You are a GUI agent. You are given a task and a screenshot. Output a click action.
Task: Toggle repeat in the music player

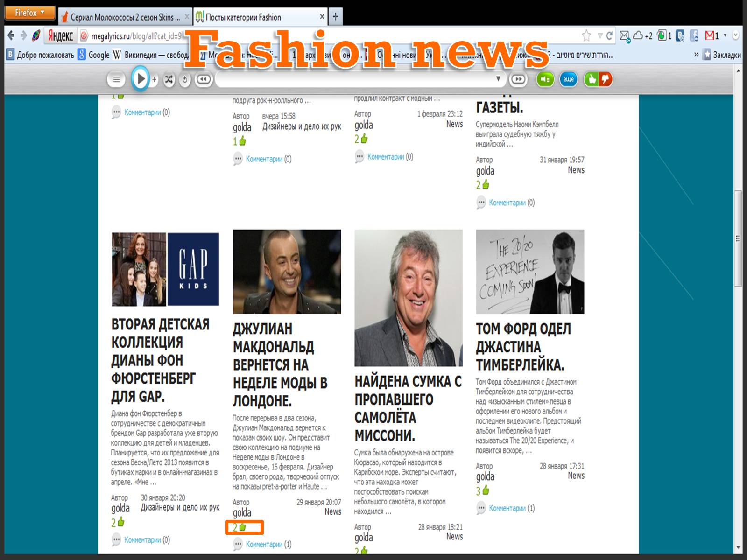point(185,79)
